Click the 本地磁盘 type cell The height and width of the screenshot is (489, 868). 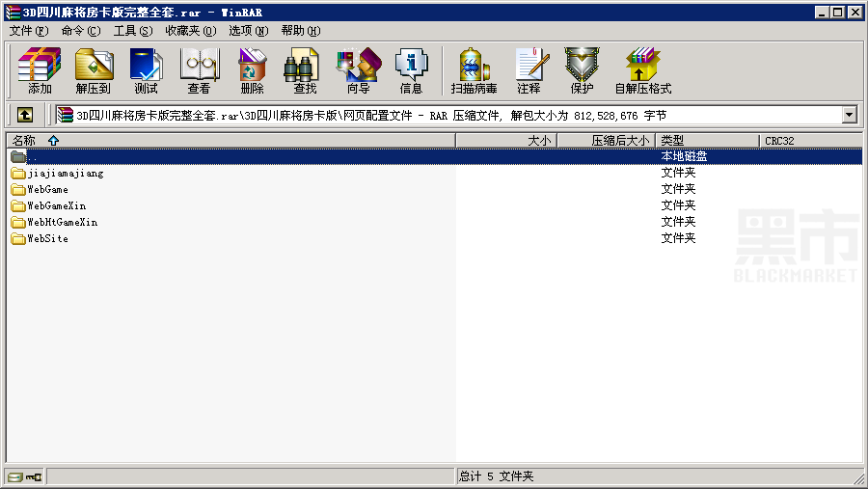684,156
